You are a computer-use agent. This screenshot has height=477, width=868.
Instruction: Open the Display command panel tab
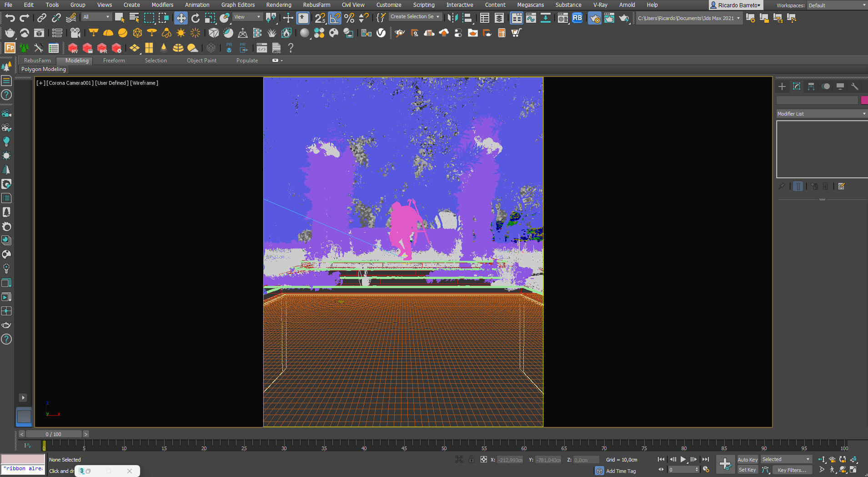tap(840, 86)
